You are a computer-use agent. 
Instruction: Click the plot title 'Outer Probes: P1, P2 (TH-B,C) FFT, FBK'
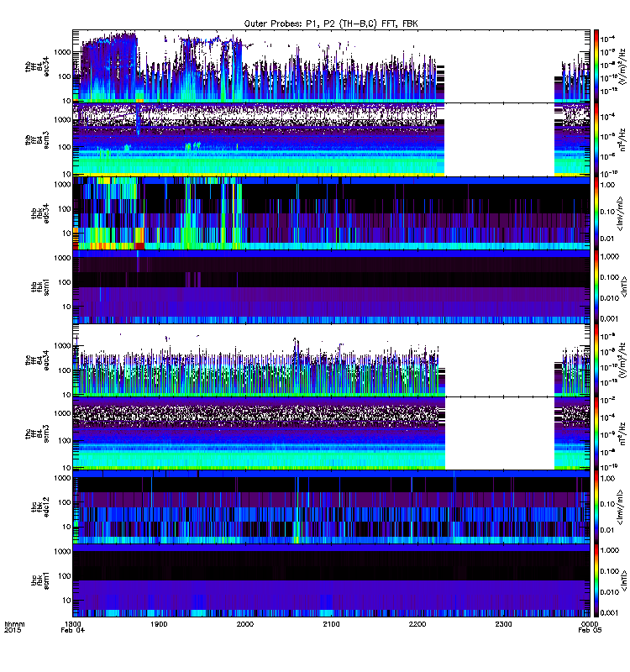click(x=330, y=24)
